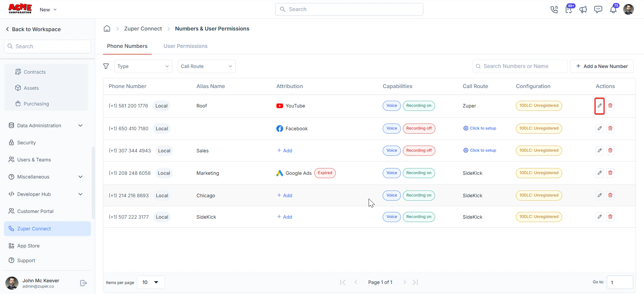Go to the last page arrow
Image resolution: width=644 pixels, height=294 pixels.
tap(415, 282)
